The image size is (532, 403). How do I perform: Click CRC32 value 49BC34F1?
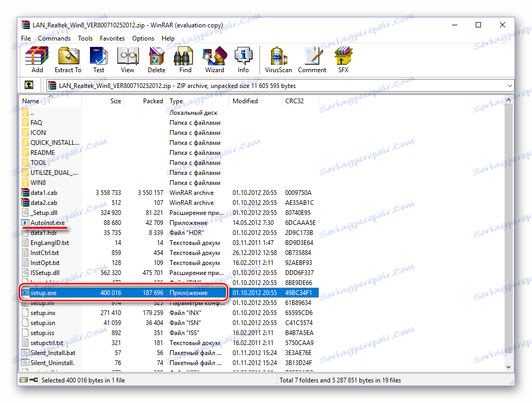pos(298,292)
